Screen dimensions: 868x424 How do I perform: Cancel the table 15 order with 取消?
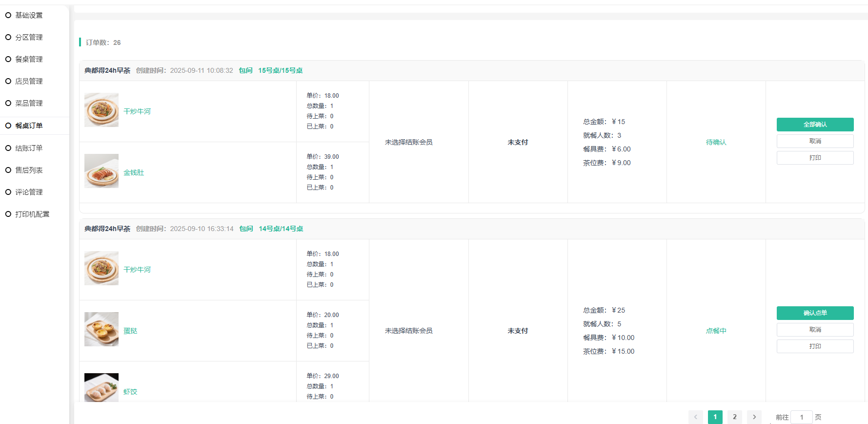[x=815, y=141]
